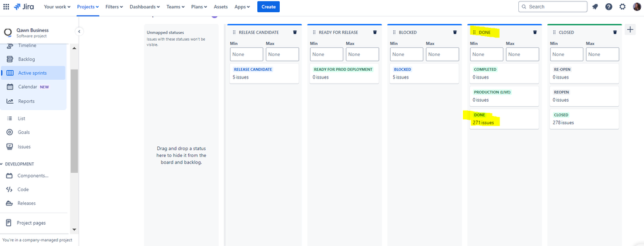
Task: Open the Projects dropdown
Action: [88, 6]
